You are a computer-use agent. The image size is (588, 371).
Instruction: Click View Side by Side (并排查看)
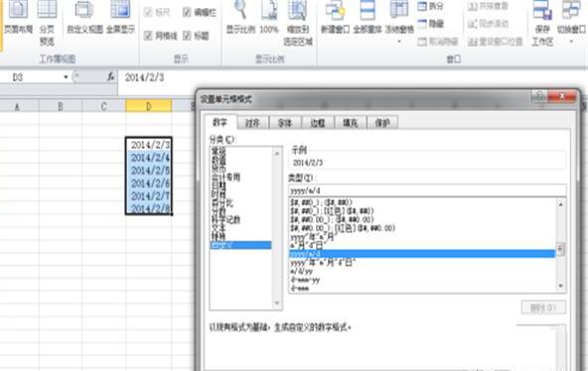click(488, 6)
